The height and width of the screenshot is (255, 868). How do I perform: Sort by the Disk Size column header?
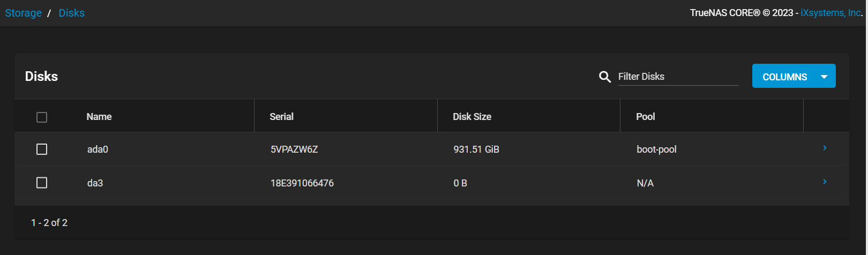472,116
